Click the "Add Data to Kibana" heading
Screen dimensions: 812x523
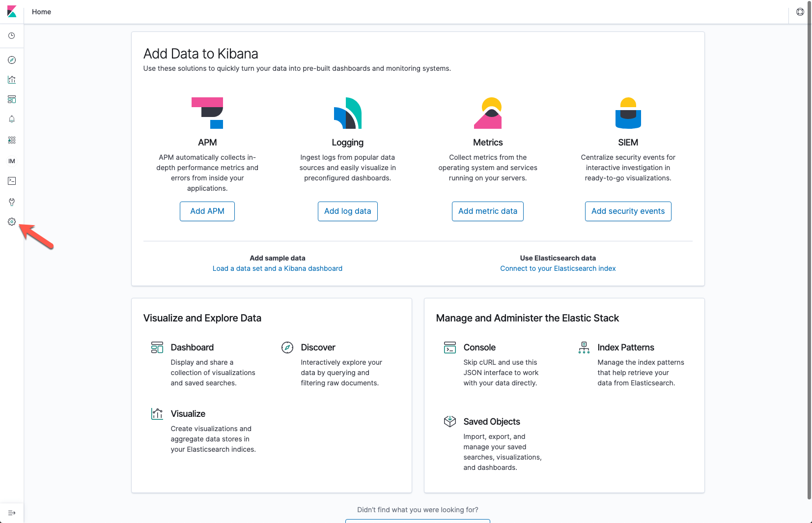click(x=201, y=54)
